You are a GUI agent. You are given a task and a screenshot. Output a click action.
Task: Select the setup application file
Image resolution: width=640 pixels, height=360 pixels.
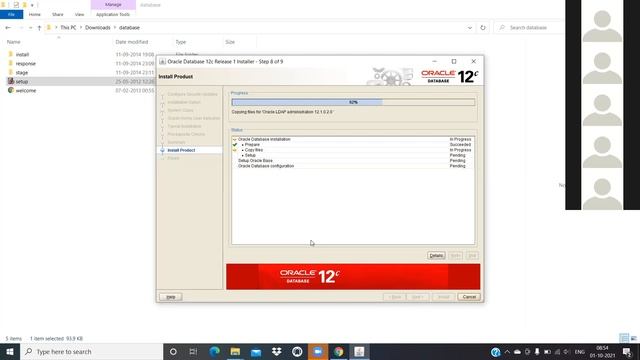pyautogui.click(x=22, y=82)
